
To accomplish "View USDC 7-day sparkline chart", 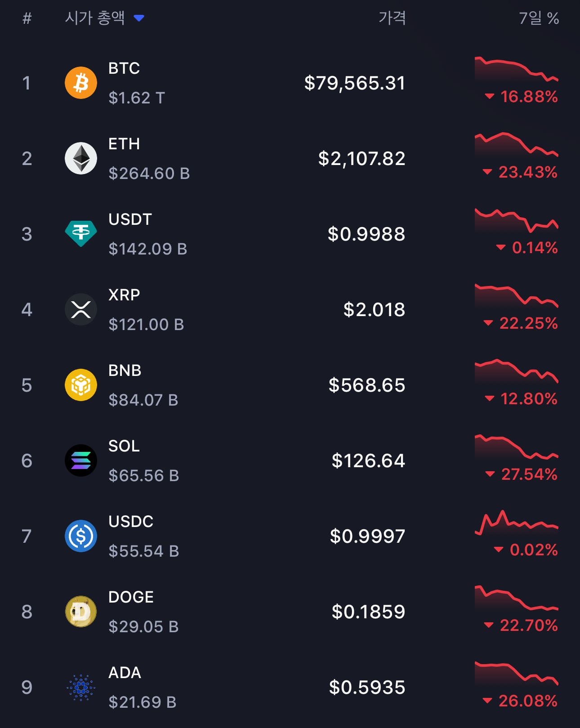I will click(517, 523).
